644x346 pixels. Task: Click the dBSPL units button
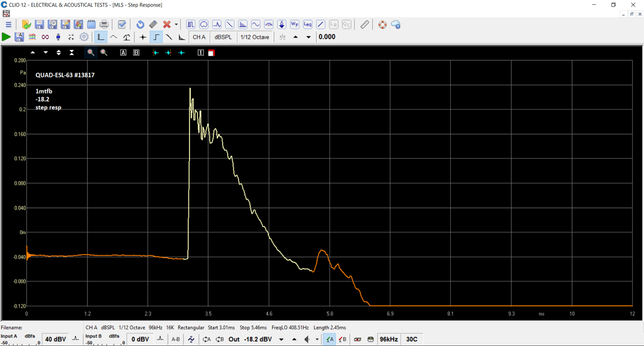[223, 37]
